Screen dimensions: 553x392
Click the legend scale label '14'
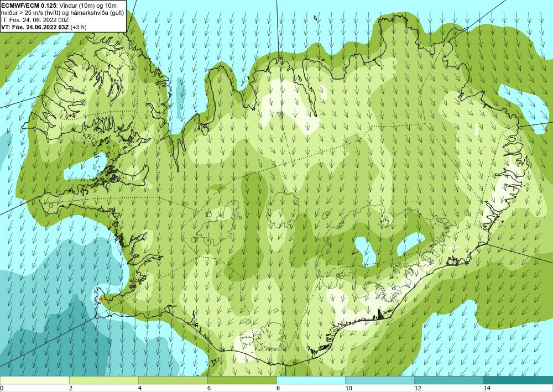coord(487,388)
